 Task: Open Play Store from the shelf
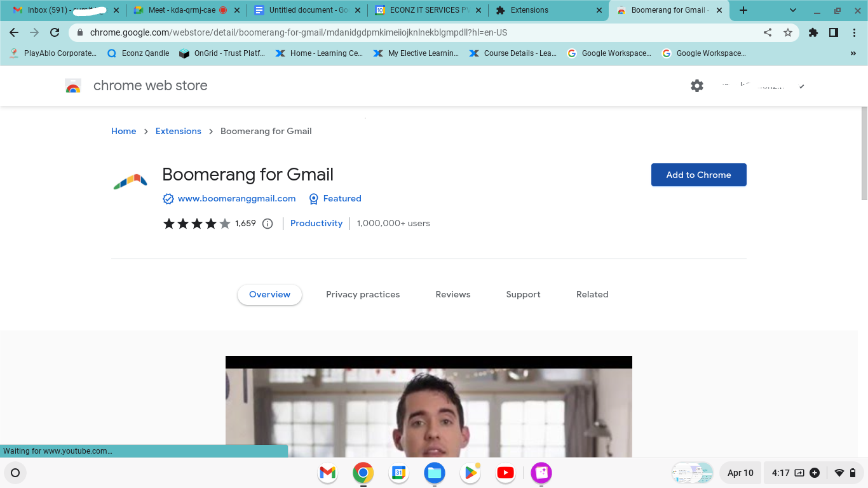click(x=470, y=473)
